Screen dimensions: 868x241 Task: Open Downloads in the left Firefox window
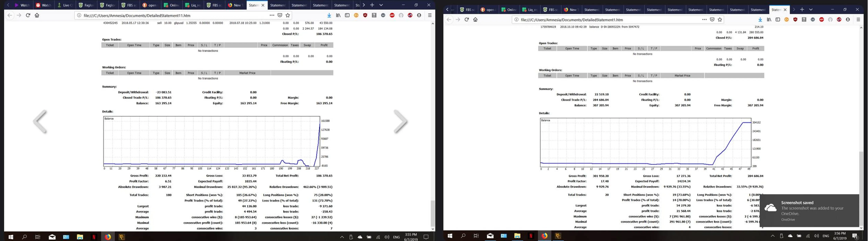(329, 15)
